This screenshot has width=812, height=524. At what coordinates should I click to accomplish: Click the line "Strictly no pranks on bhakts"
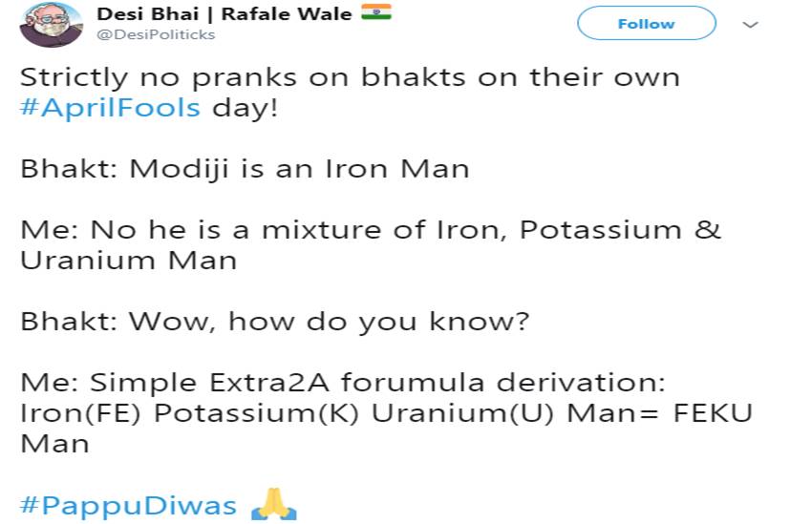[350, 77]
